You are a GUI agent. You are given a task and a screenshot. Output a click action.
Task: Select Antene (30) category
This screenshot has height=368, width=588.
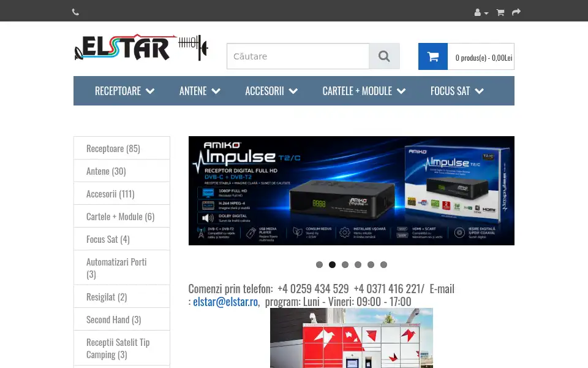(122, 171)
